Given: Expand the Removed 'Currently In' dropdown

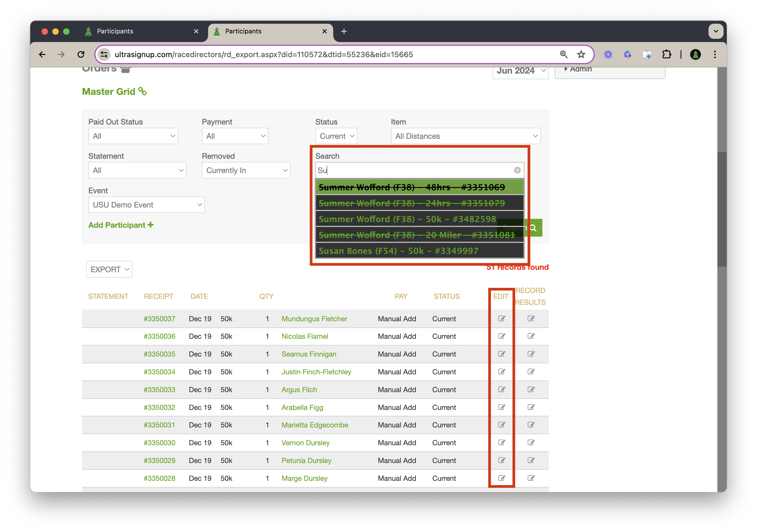Looking at the screenshot, I should click(246, 170).
